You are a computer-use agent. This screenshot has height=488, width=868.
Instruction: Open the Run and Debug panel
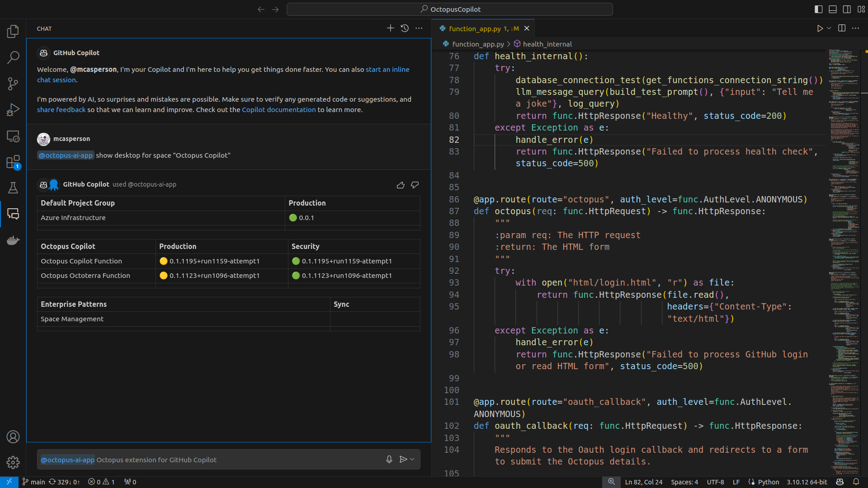coord(13,109)
